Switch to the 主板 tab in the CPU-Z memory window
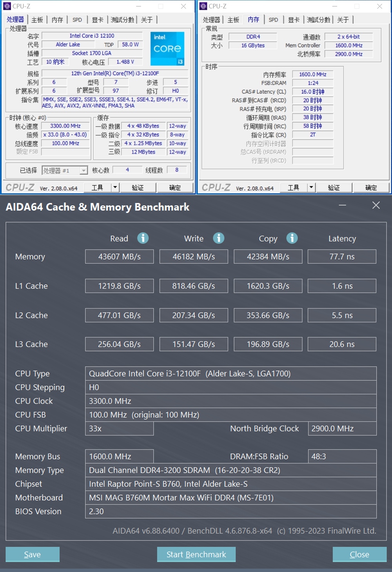The height and width of the screenshot is (572, 392). click(233, 20)
